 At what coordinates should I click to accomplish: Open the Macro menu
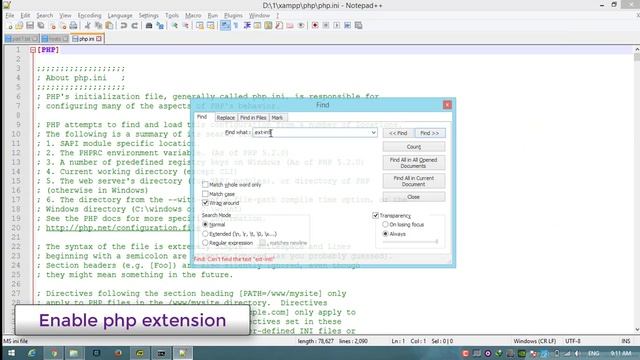[x=193, y=16]
